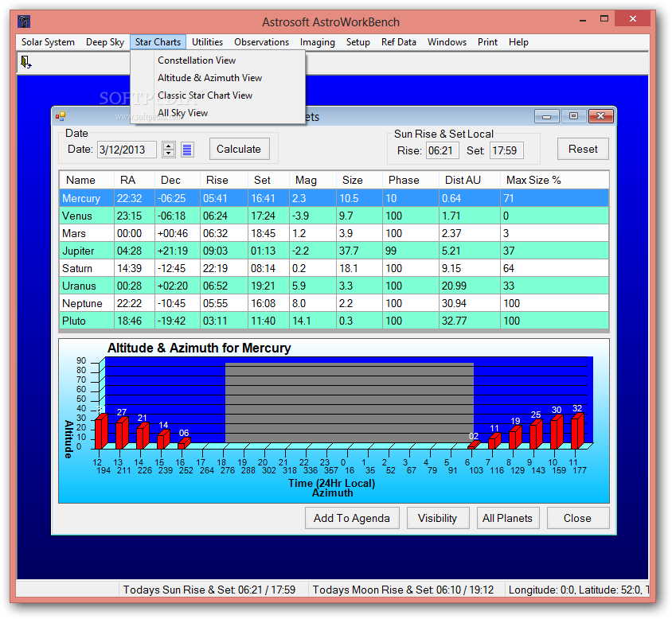Open the Observations menu
The image size is (672, 619).
point(261,42)
